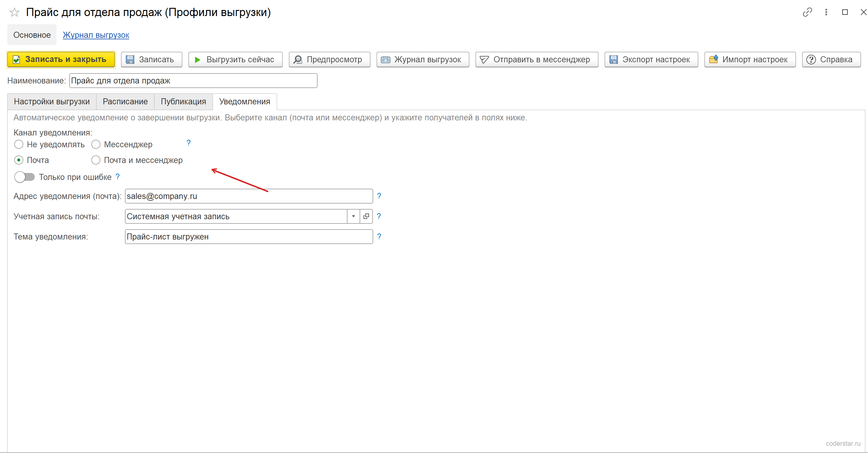Copy link using chain icon
Screen dimensions: 868x453
click(807, 12)
